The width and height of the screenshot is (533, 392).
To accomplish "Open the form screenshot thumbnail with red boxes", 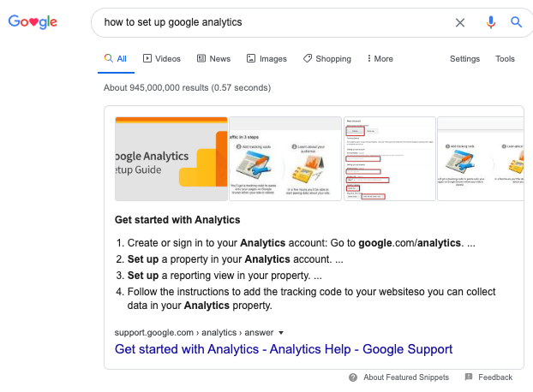I will coord(389,158).
